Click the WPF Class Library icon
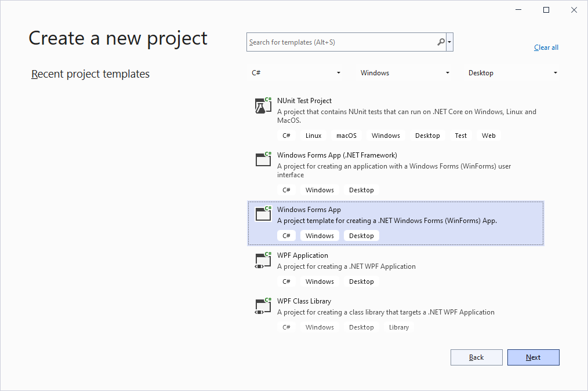The width and height of the screenshot is (588, 391). click(x=264, y=305)
